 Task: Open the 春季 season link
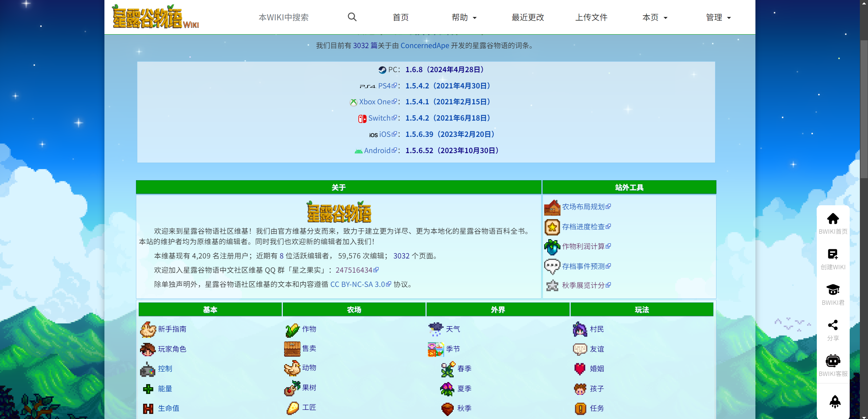[464, 369]
